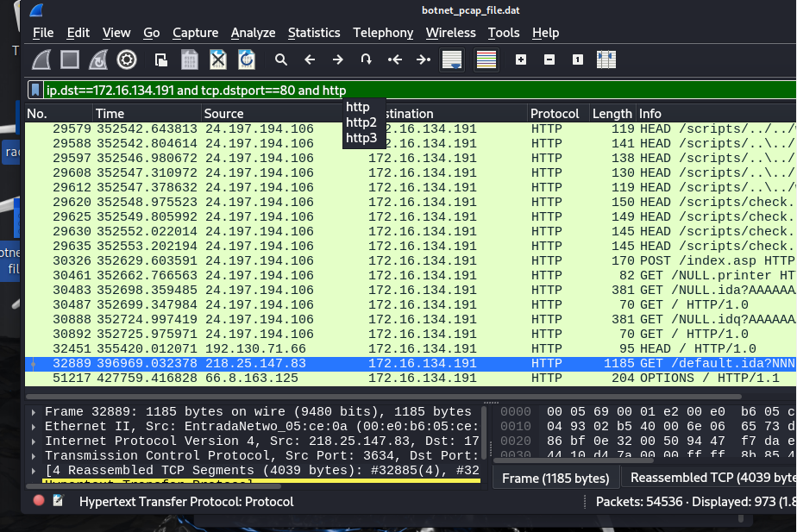Click the Time column header
Viewport: 797px width, 532px height.
[x=110, y=114]
